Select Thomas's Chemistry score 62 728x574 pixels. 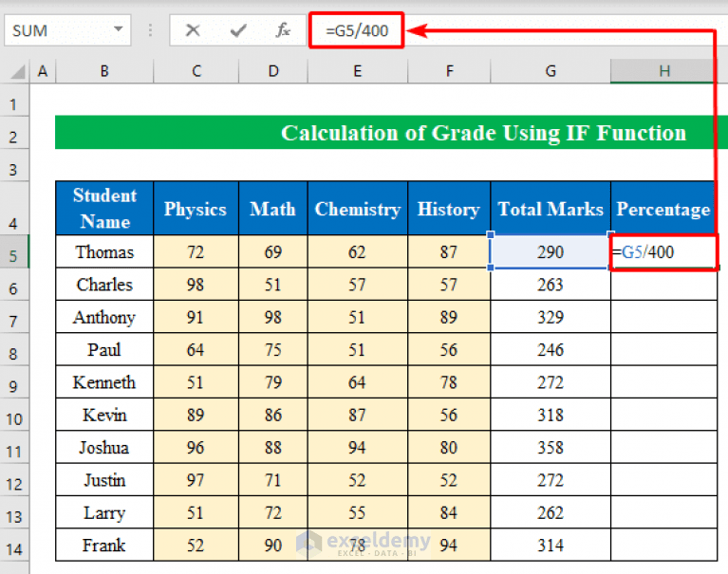(358, 252)
